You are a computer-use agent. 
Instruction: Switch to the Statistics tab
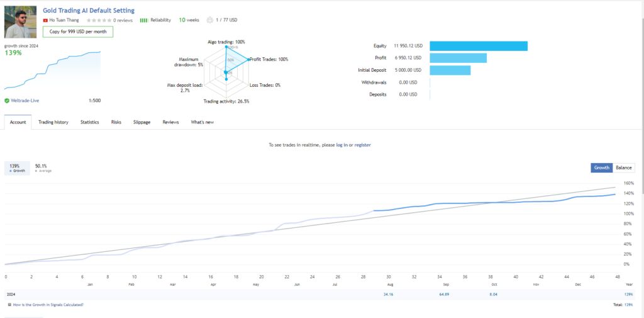point(89,122)
